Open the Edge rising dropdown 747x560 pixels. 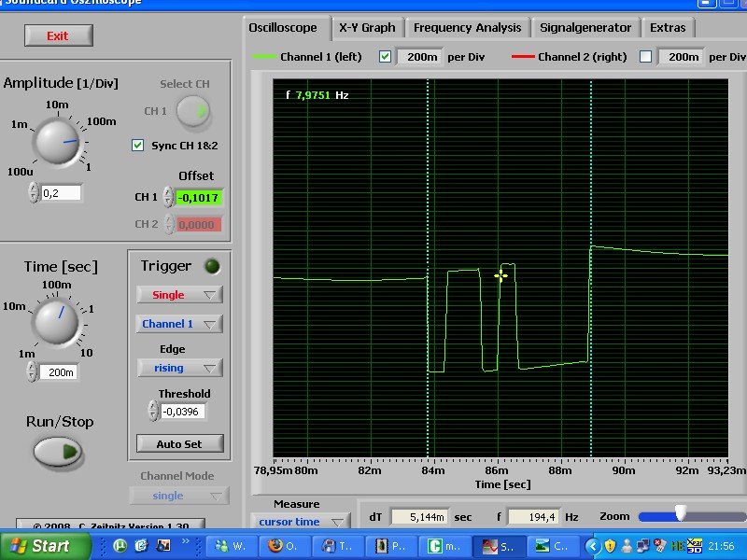(179, 368)
